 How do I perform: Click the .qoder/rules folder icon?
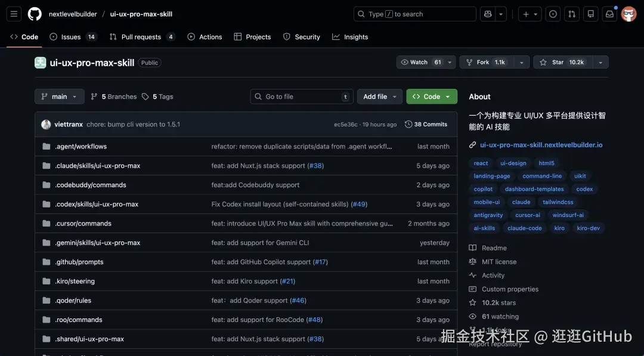47,301
